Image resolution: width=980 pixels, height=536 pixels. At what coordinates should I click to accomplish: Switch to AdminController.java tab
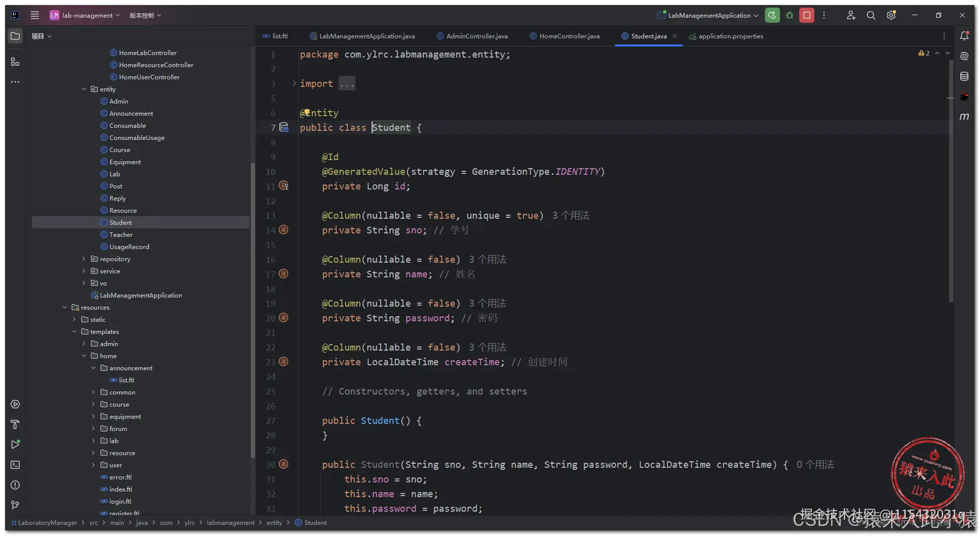coord(472,36)
